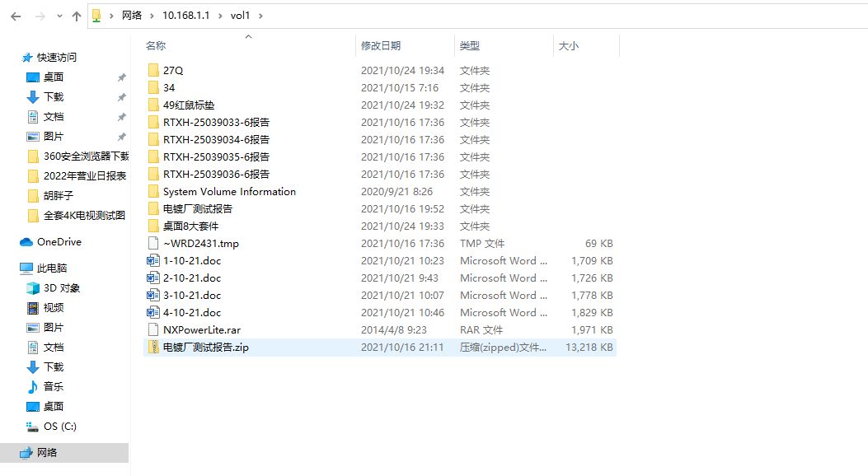Open 胡胖子 folder in sidebar
This screenshot has width=868, height=476.
[x=59, y=196]
